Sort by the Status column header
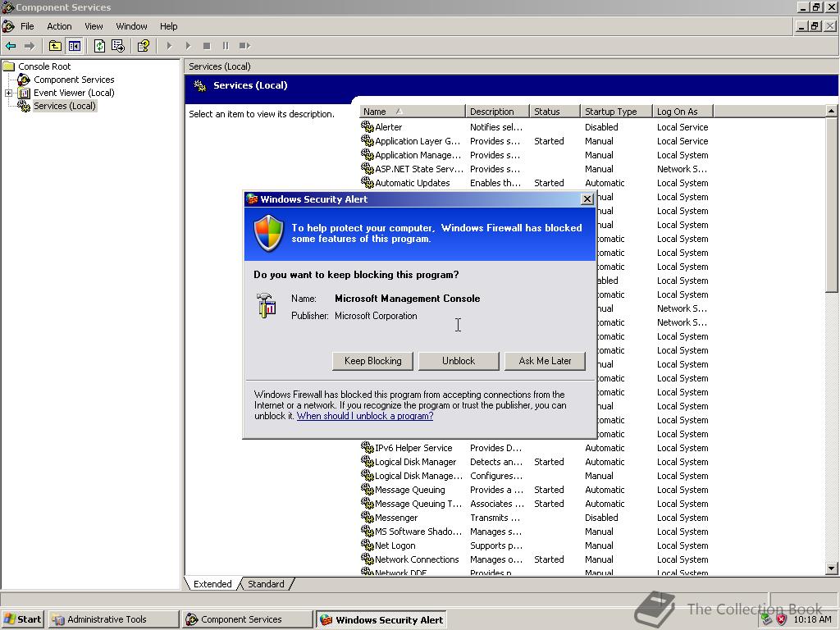 coord(555,112)
